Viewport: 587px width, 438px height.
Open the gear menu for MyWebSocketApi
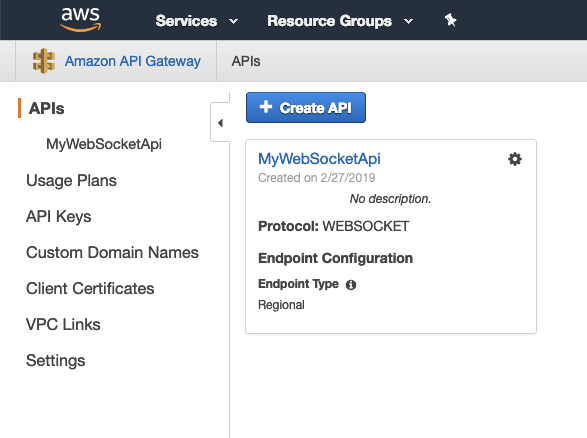click(x=515, y=159)
